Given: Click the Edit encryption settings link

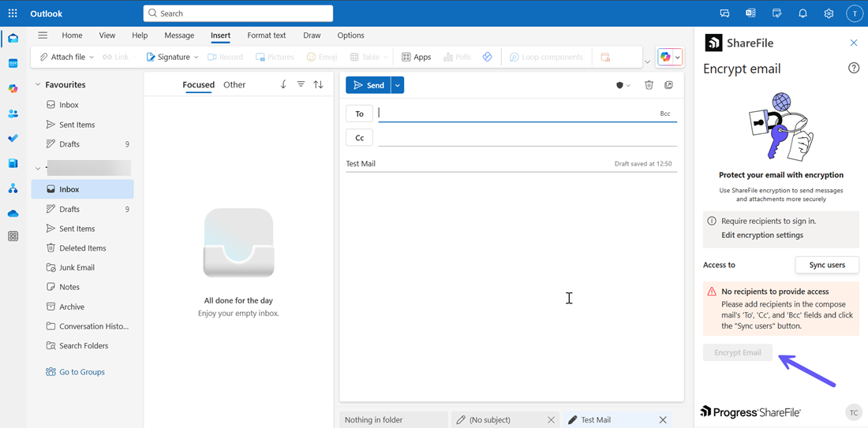Looking at the screenshot, I should pyautogui.click(x=762, y=235).
